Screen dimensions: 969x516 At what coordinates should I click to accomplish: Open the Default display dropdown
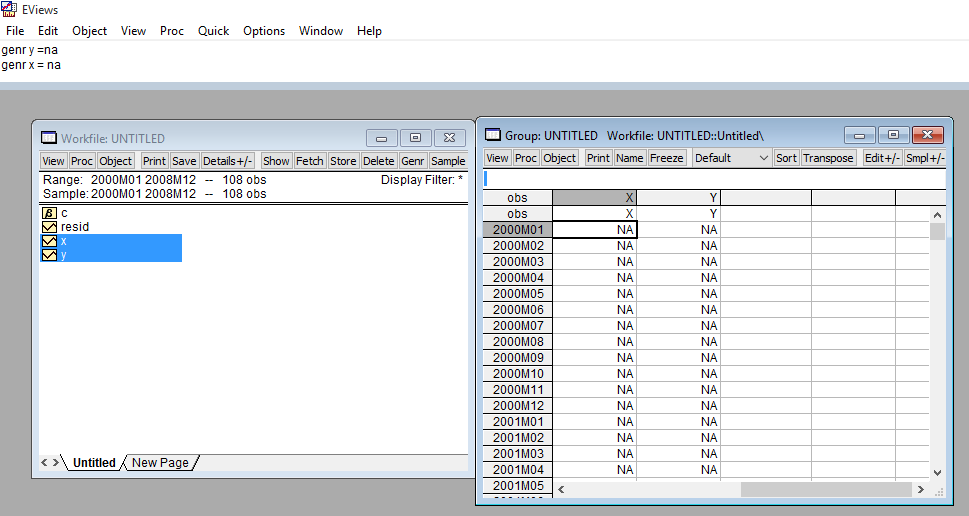pyautogui.click(x=730, y=158)
